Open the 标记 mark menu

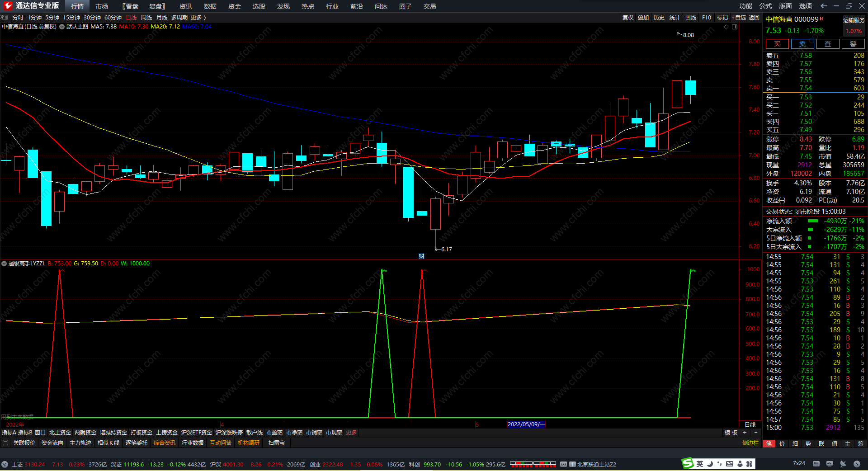pos(722,18)
